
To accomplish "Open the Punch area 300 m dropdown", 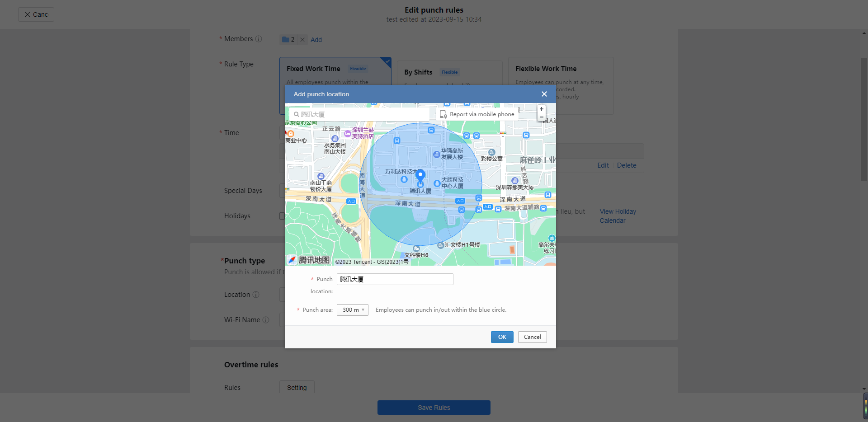I will click(x=353, y=310).
